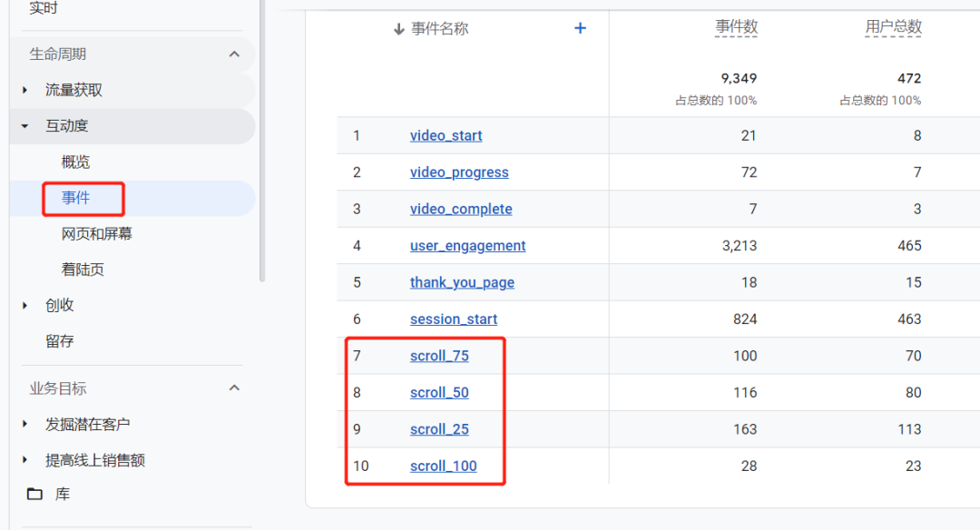Screen dimensions: 980x530
Task: Expand the 流量获取 tree item
Action: point(25,90)
